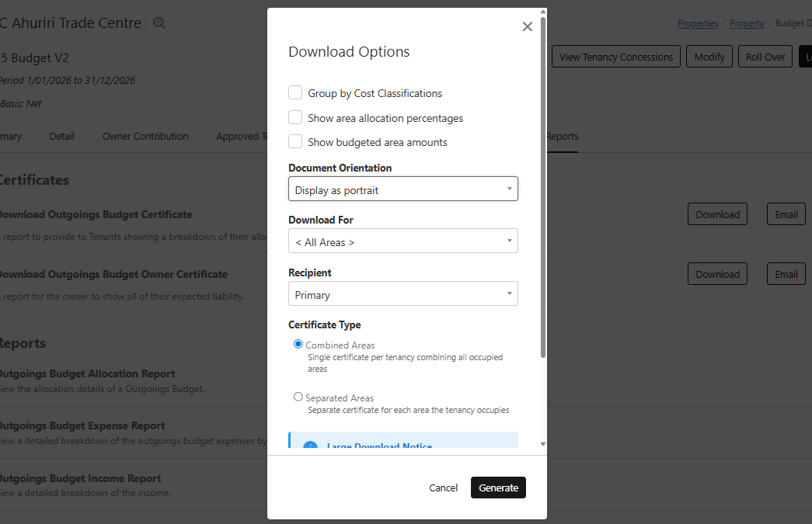Click the magnifier icon beside property name
The image size is (812, 524).
coord(159,23)
